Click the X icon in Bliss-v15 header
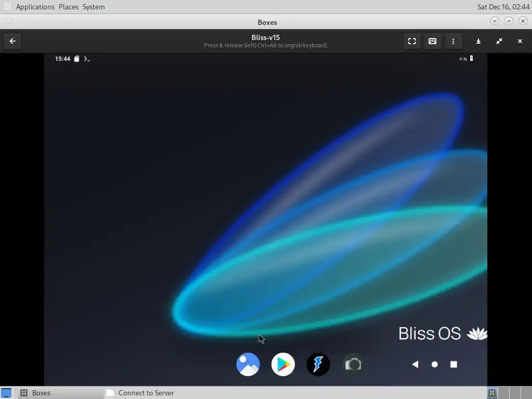The image size is (532, 399). [x=520, y=41]
